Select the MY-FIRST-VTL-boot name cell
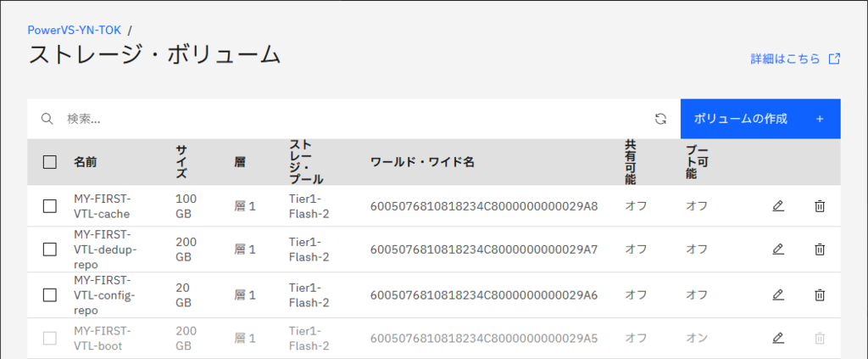This screenshot has height=359, width=868. tap(103, 338)
